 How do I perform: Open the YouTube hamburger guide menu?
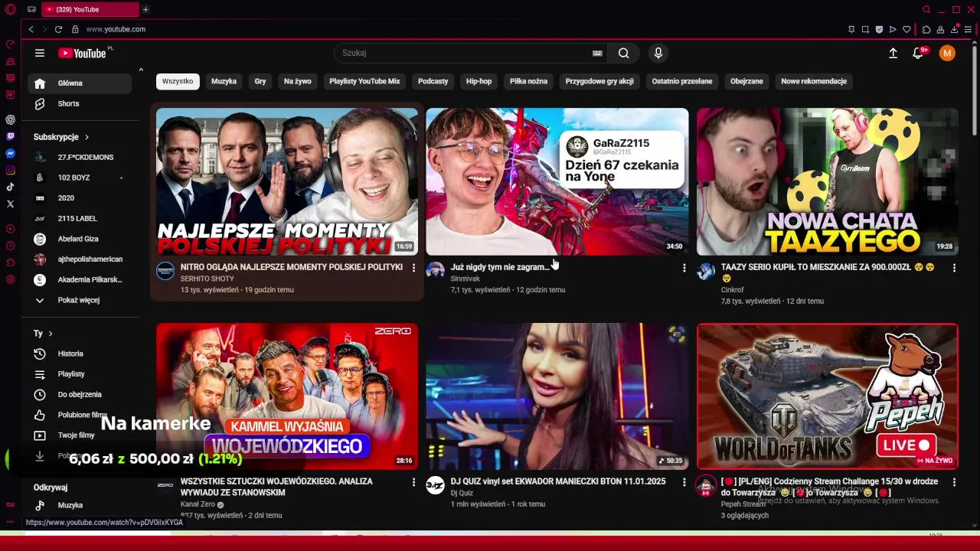[40, 53]
